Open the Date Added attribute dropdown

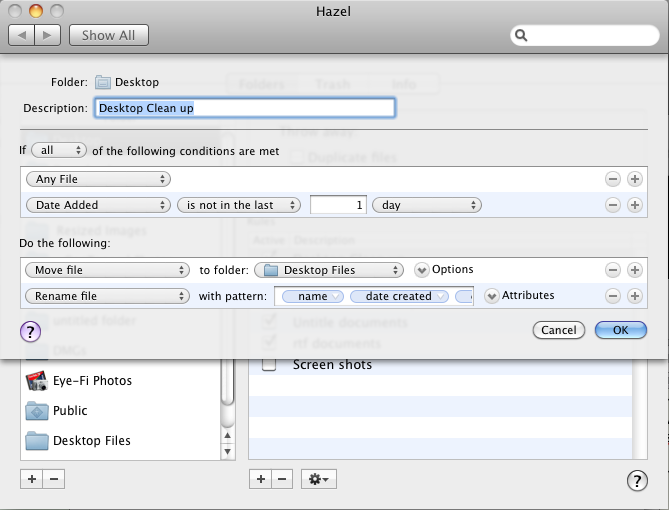tap(97, 205)
